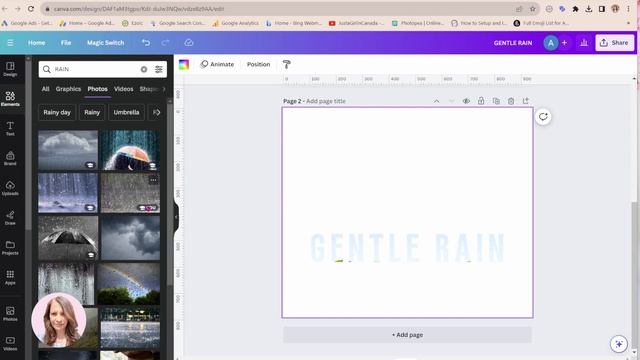Add collaborator with plus icon

tap(564, 42)
